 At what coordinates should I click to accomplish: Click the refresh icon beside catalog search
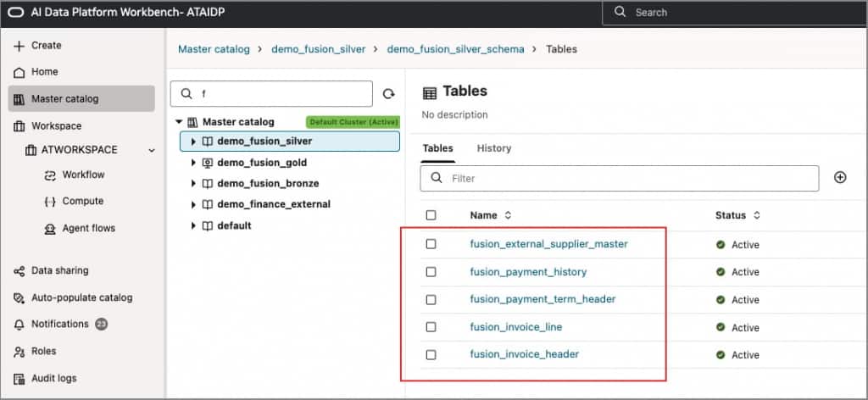389,94
